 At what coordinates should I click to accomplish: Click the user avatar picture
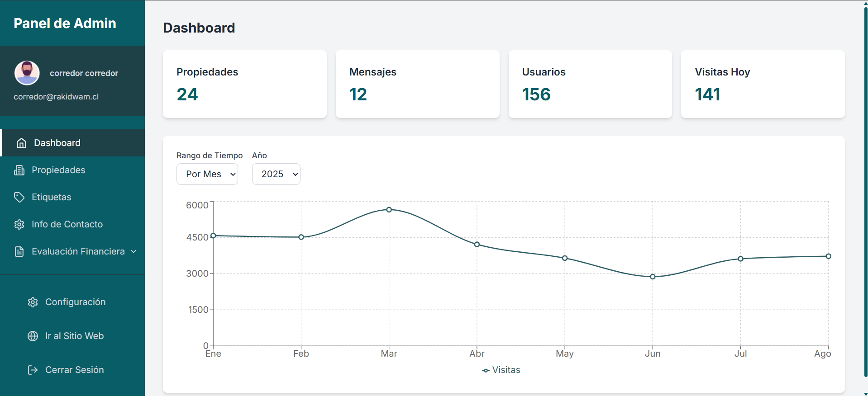(x=27, y=73)
